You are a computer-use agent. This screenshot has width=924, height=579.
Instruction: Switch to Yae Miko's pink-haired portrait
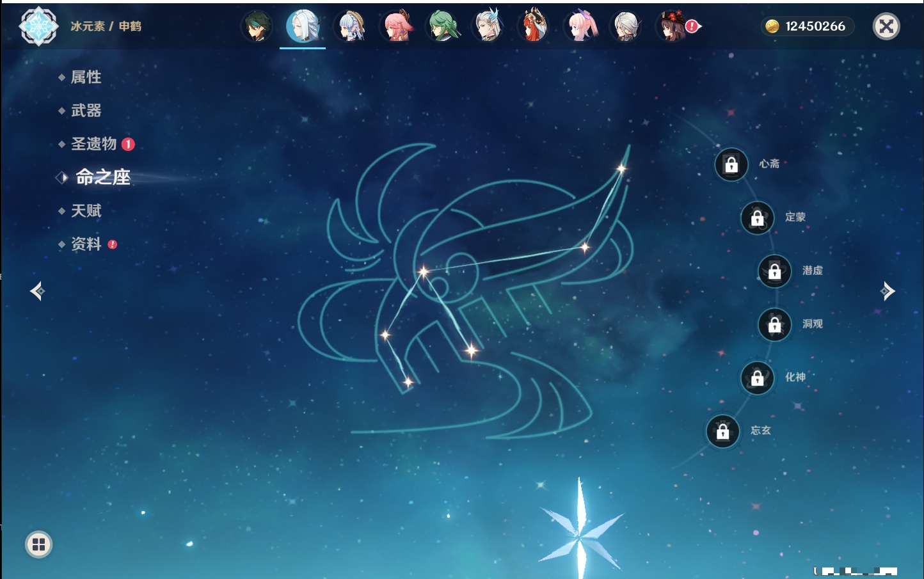[x=397, y=26]
